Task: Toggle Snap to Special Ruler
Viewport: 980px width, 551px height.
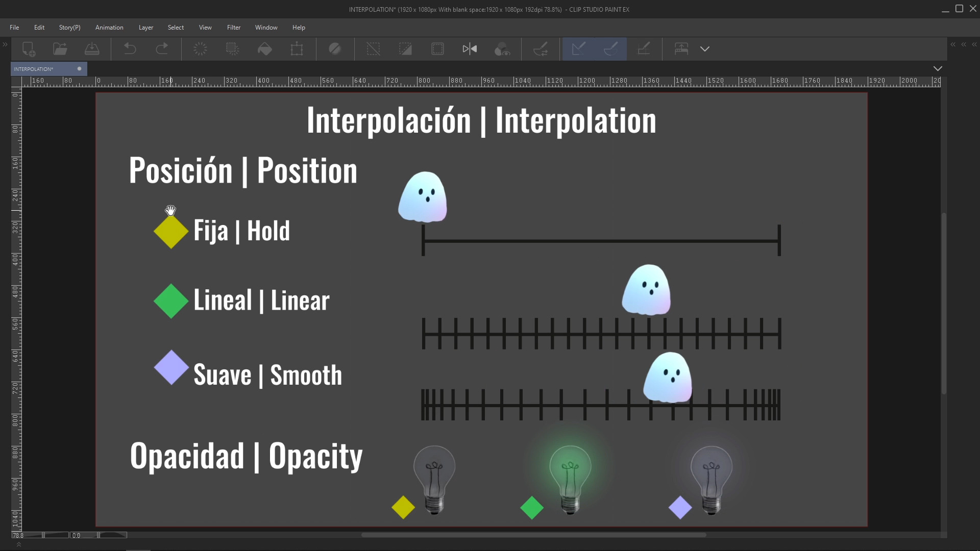Action: [x=611, y=49]
